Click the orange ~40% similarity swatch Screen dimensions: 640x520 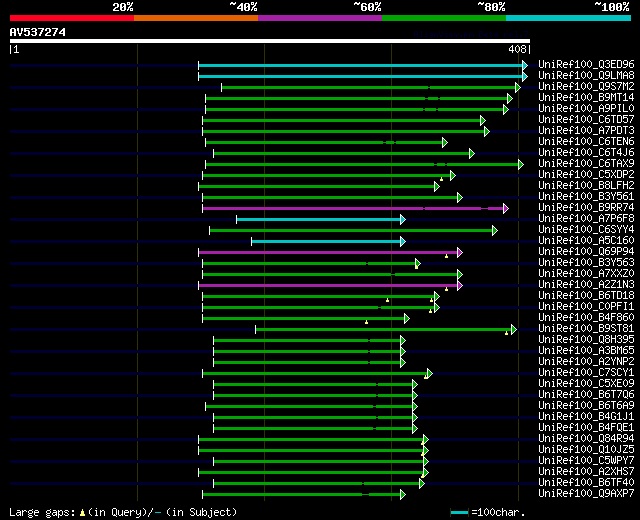[x=196, y=18]
